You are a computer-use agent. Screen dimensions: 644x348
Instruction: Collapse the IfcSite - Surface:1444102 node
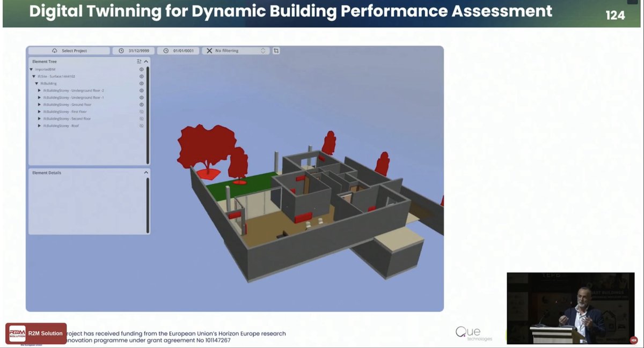[x=34, y=76]
